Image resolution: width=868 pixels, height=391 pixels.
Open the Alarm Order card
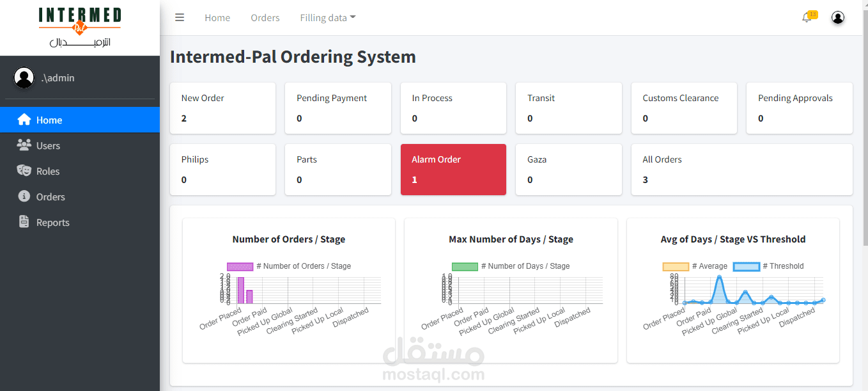(x=453, y=170)
